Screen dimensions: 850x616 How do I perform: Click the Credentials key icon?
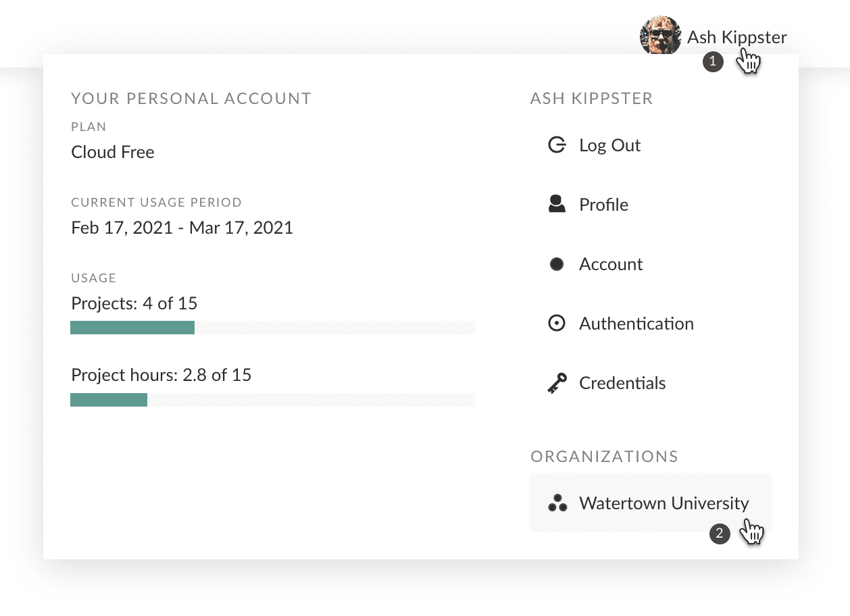click(x=557, y=382)
